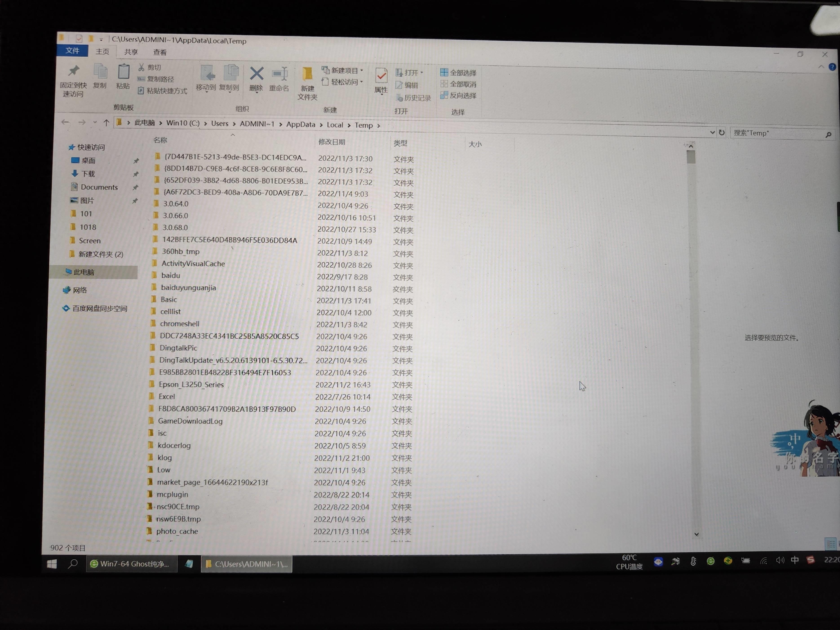Click the volume icon in system tray
The width and height of the screenshot is (840, 630).
click(780, 561)
